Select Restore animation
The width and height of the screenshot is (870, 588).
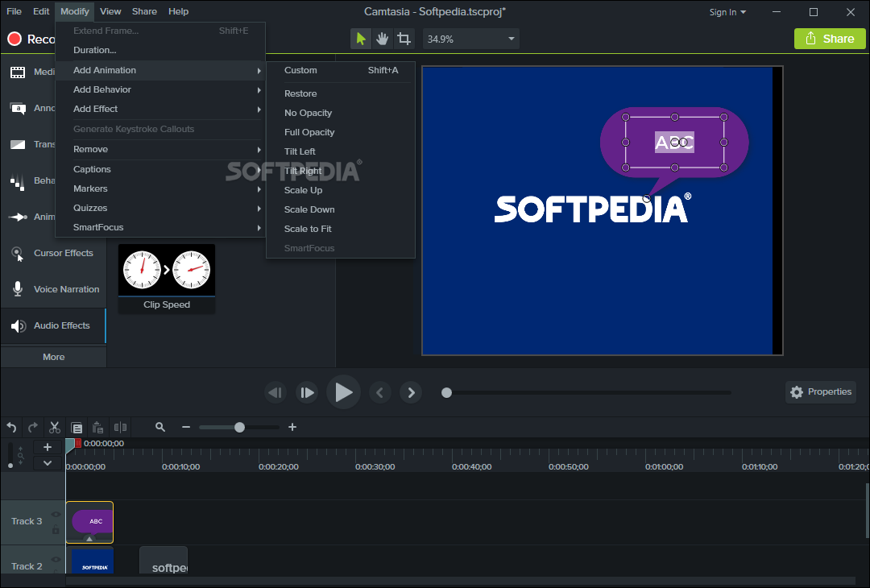tap(341, 93)
